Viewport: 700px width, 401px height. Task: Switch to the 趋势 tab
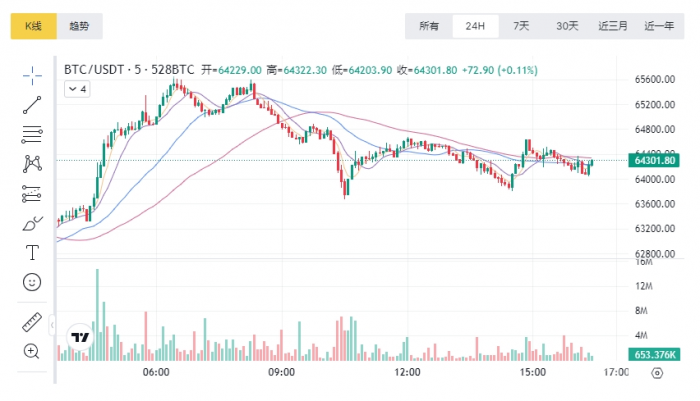click(x=80, y=26)
